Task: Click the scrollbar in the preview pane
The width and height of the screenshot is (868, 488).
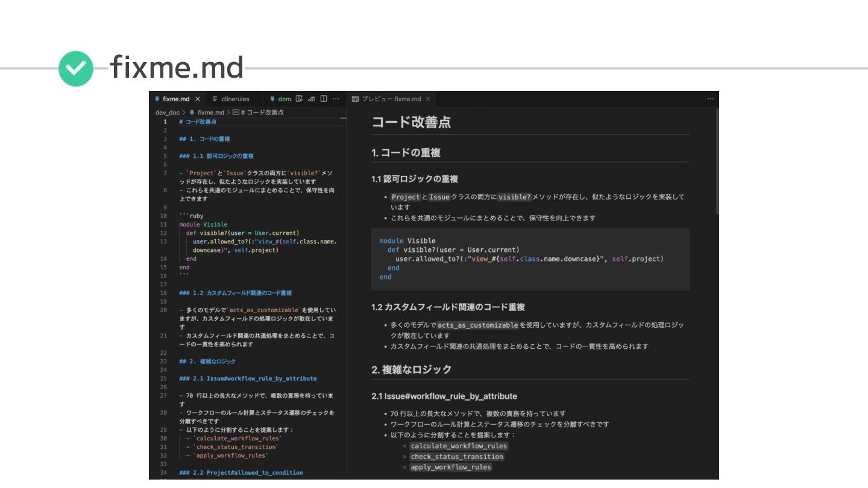Action: [717, 161]
